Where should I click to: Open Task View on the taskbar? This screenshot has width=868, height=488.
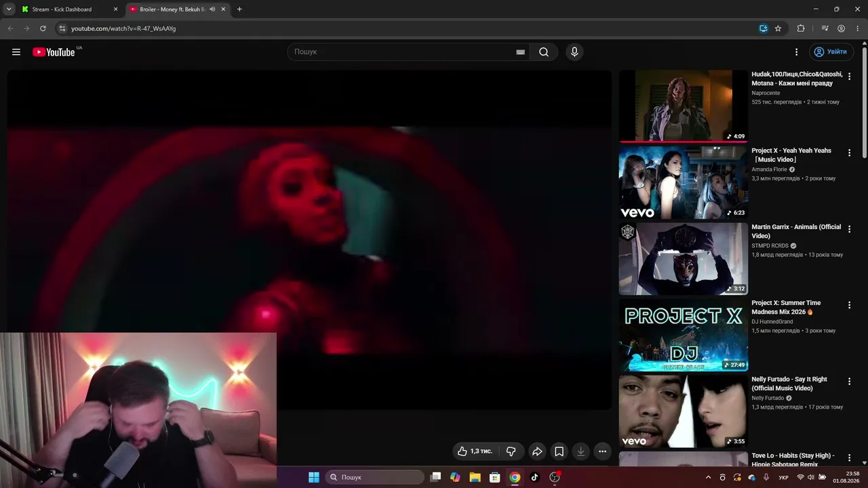click(436, 477)
